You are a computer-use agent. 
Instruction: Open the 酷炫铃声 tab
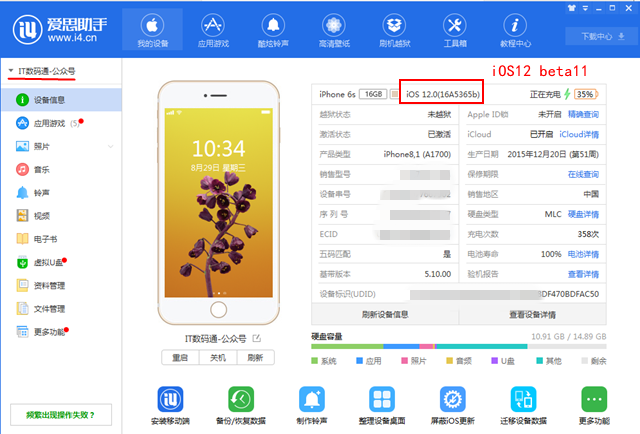tap(273, 30)
